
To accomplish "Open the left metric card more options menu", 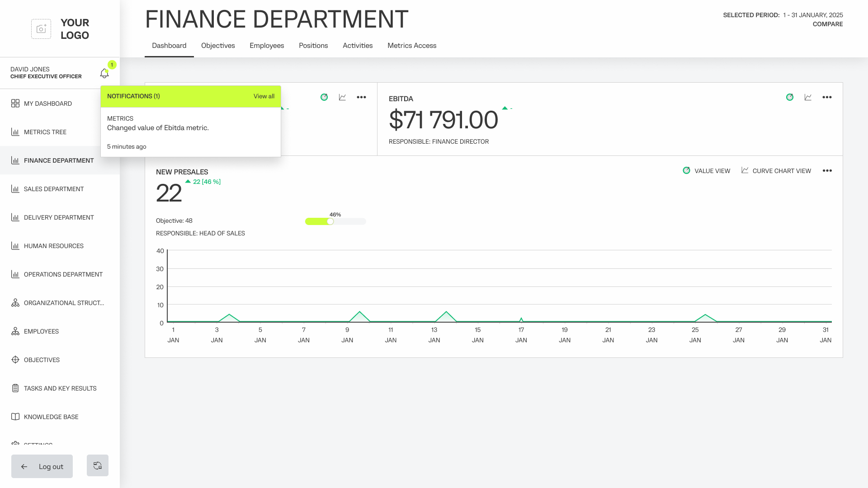I will tap(361, 97).
